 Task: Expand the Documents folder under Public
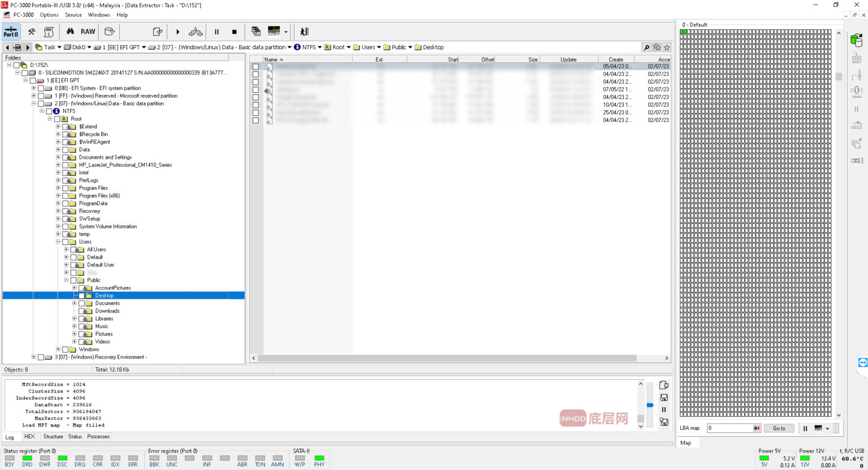74,303
